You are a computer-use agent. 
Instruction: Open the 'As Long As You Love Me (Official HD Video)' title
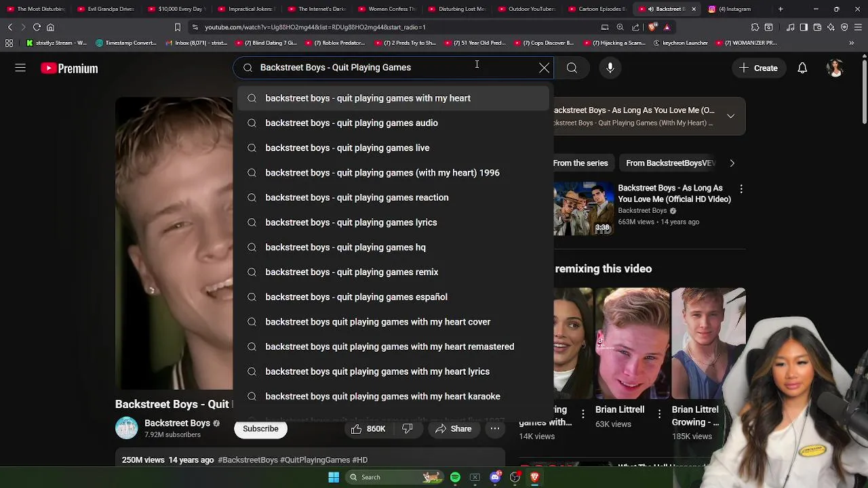point(674,193)
